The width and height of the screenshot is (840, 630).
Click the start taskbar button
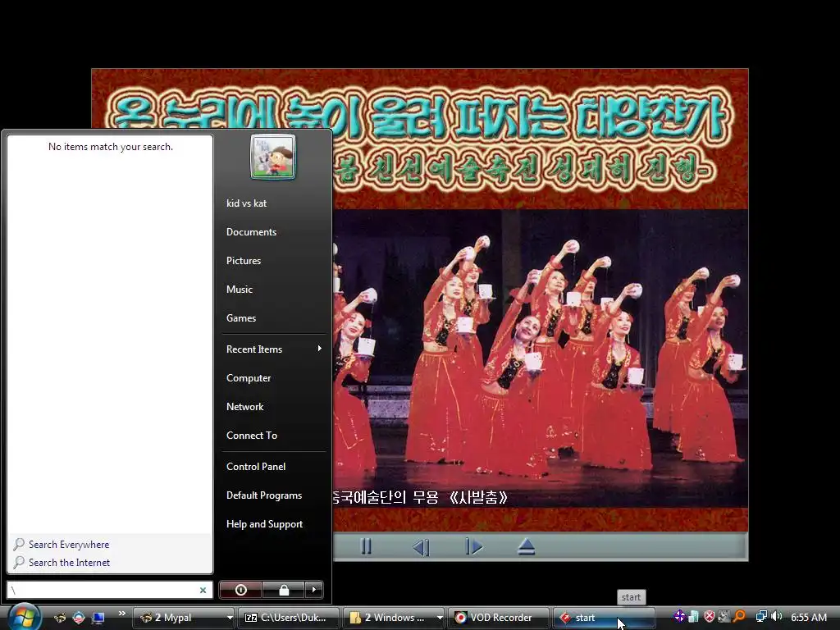pos(603,618)
